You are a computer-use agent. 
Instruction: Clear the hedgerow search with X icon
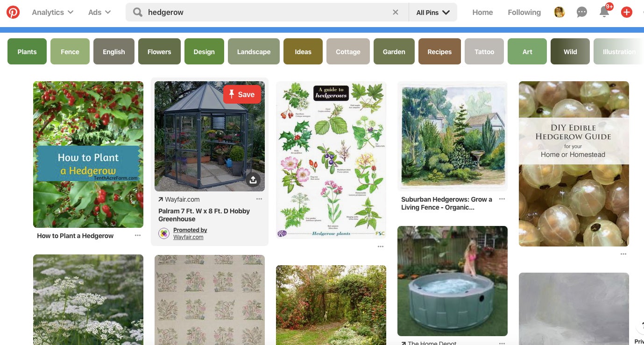396,13
